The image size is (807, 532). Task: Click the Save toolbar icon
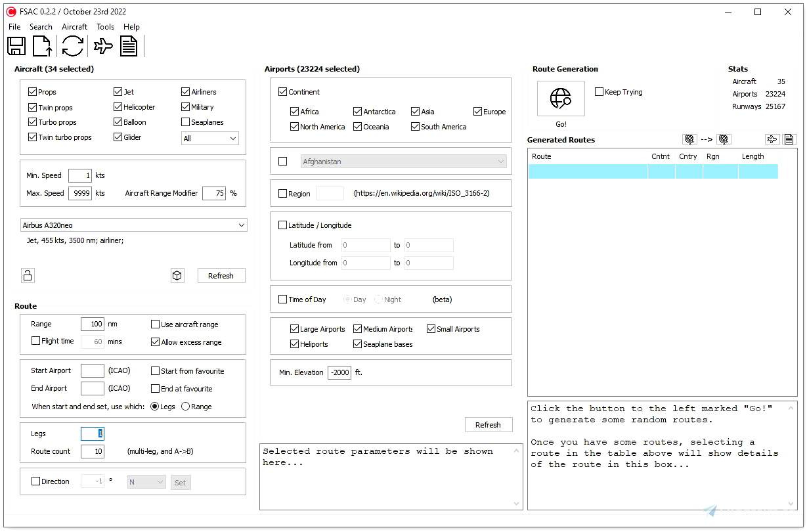coord(16,46)
